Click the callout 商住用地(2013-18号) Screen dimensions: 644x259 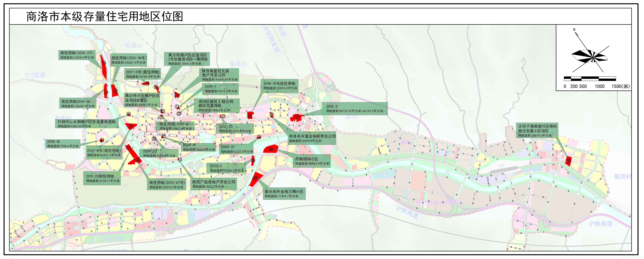(129, 60)
